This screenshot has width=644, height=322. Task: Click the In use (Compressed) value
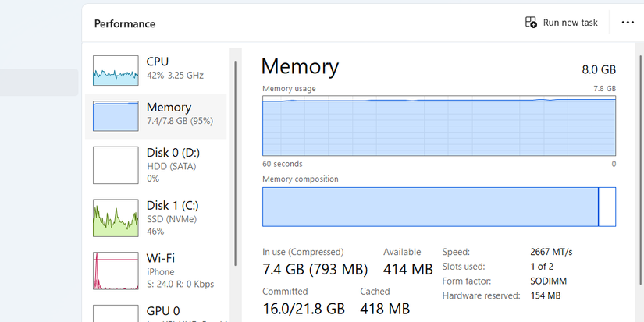click(x=315, y=270)
